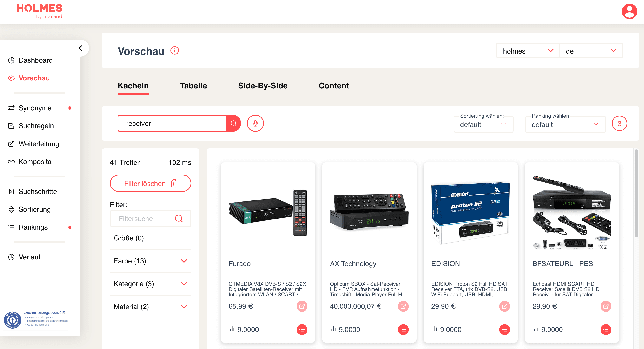The height and width of the screenshot is (349, 644).
Task: Open Synonyme in the sidebar
Action: [x=35, y=108]
